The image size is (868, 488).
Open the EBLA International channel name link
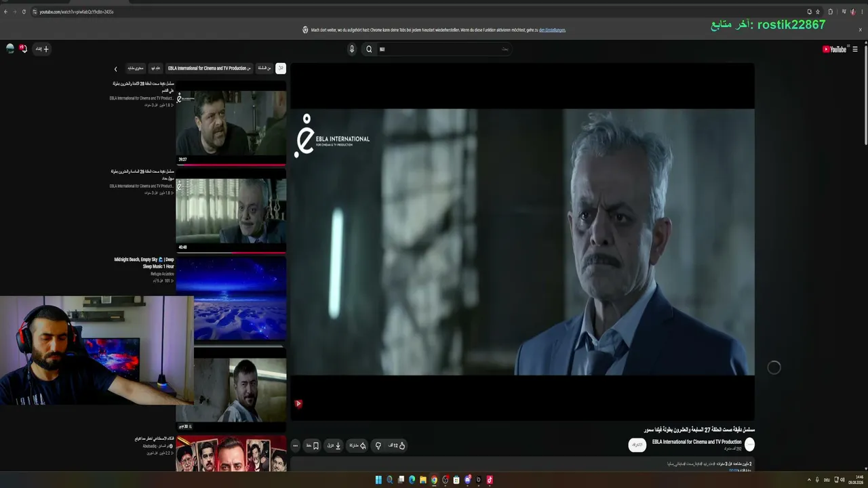coord(696,442)
